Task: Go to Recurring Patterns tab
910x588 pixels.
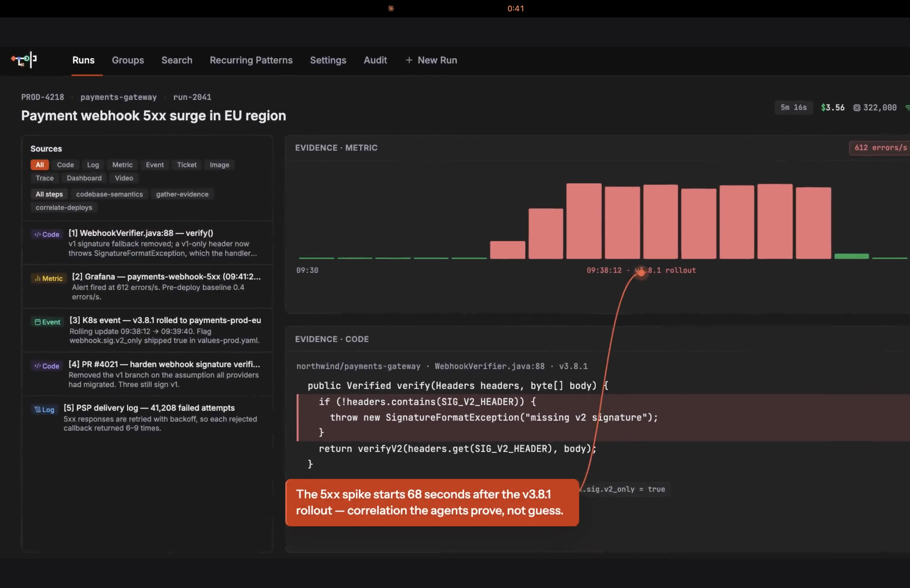Action: click(x=251, y=60)
